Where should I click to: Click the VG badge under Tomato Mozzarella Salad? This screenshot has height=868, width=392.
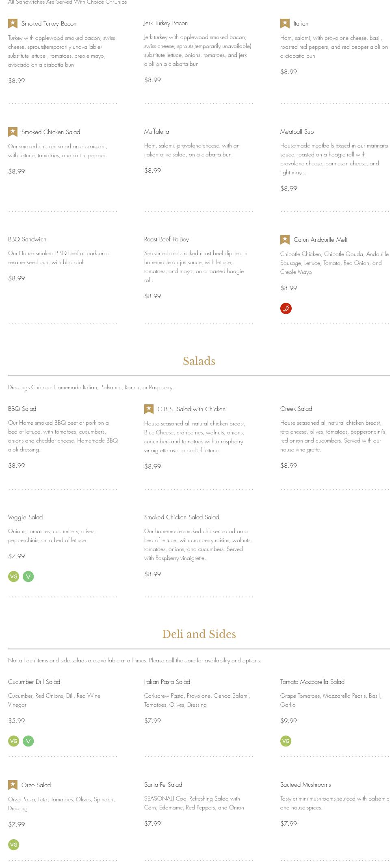[286, 741]
